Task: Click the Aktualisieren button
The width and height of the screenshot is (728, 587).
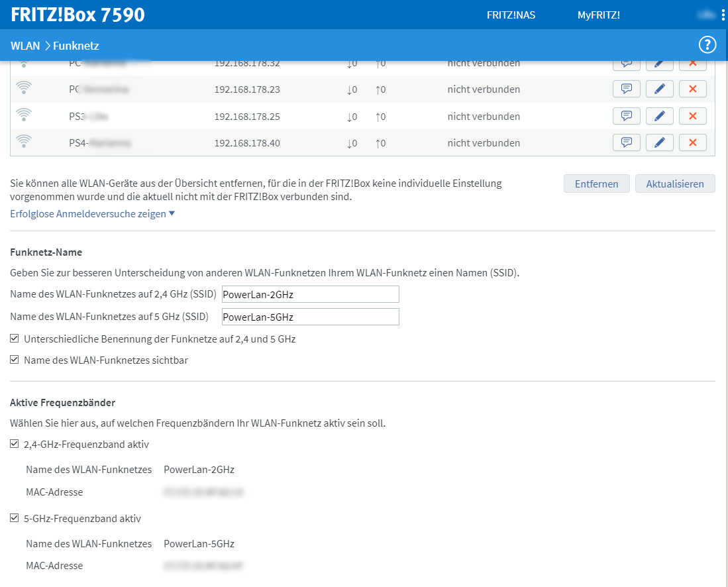Action: [675, 184]
